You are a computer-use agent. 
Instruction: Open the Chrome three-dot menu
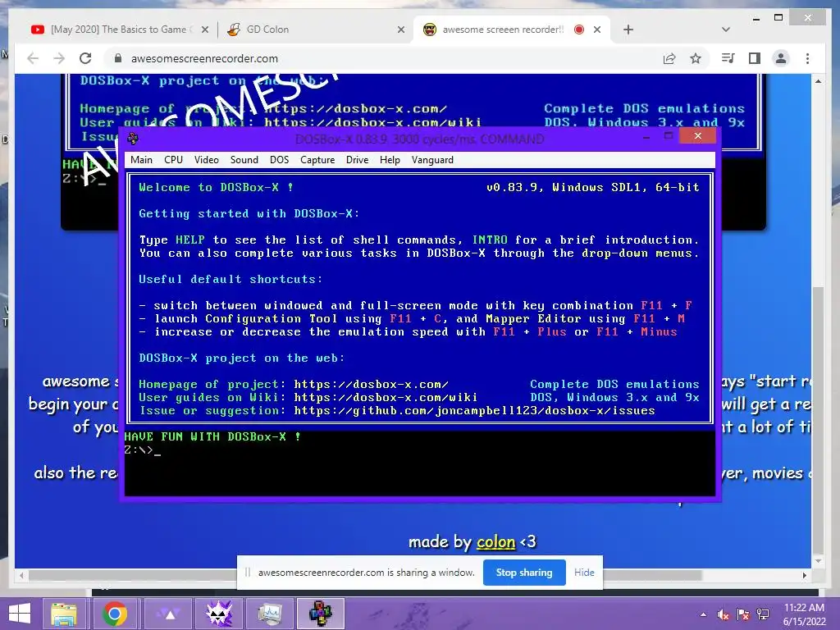tap(807, 58)
